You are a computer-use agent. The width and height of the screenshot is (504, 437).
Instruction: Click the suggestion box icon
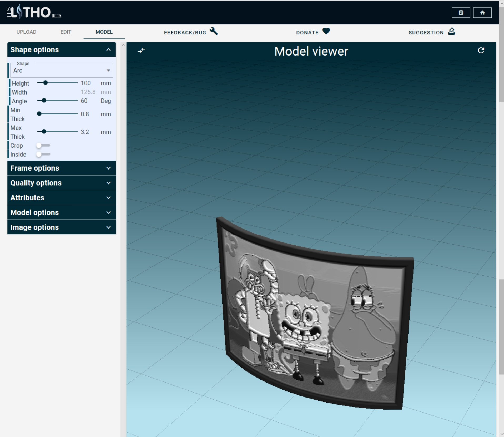[451, 31]
